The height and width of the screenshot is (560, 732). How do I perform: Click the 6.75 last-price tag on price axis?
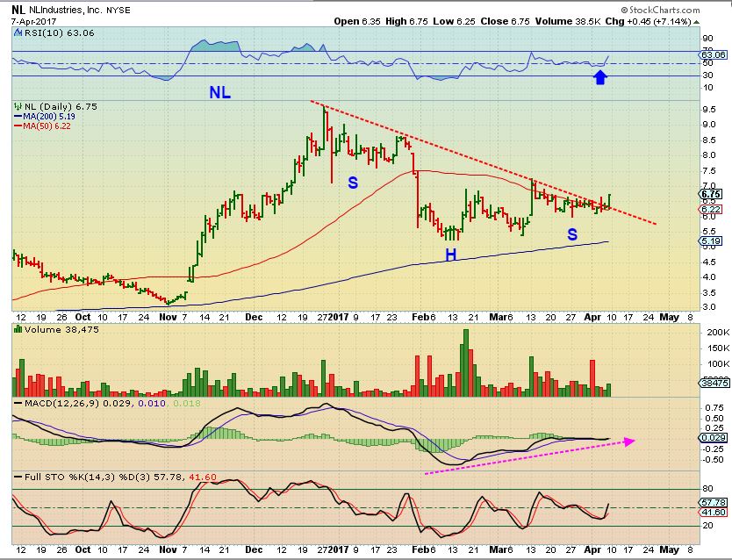[711, 194]
